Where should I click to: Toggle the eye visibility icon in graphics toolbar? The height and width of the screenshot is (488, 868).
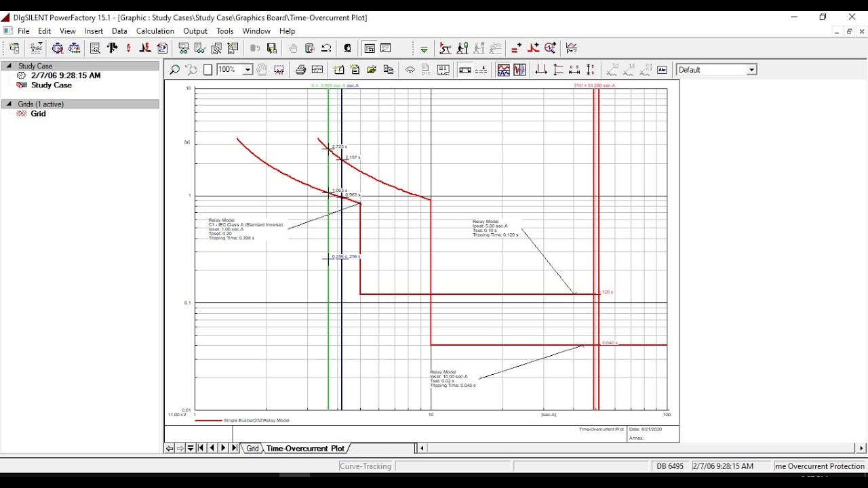tap(410, 70)
